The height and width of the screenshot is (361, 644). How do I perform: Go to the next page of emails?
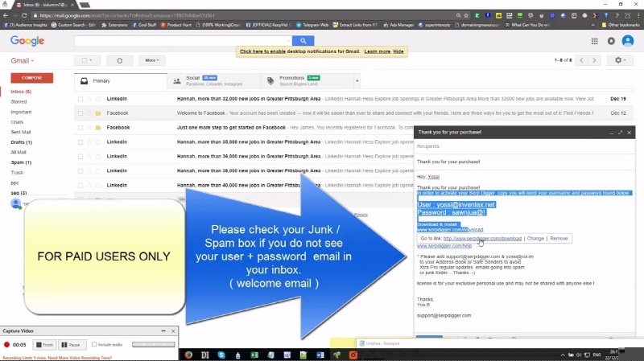594,60
